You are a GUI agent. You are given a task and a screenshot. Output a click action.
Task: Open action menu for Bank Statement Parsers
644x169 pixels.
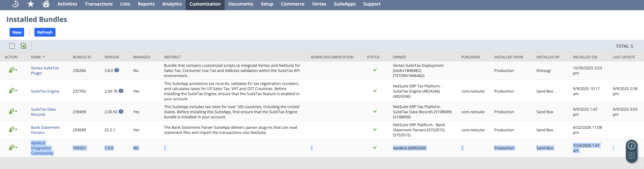pos(13,129)
